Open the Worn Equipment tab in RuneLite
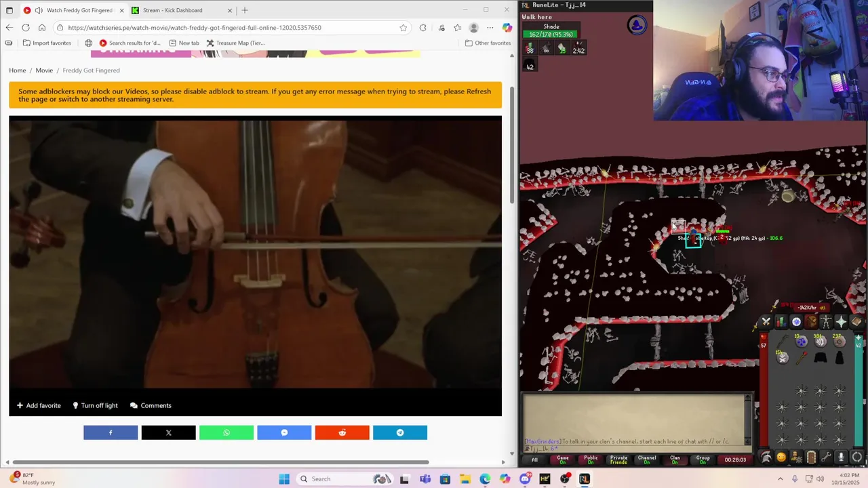Viewport: 868px width, 488px height. click(826, 321)
